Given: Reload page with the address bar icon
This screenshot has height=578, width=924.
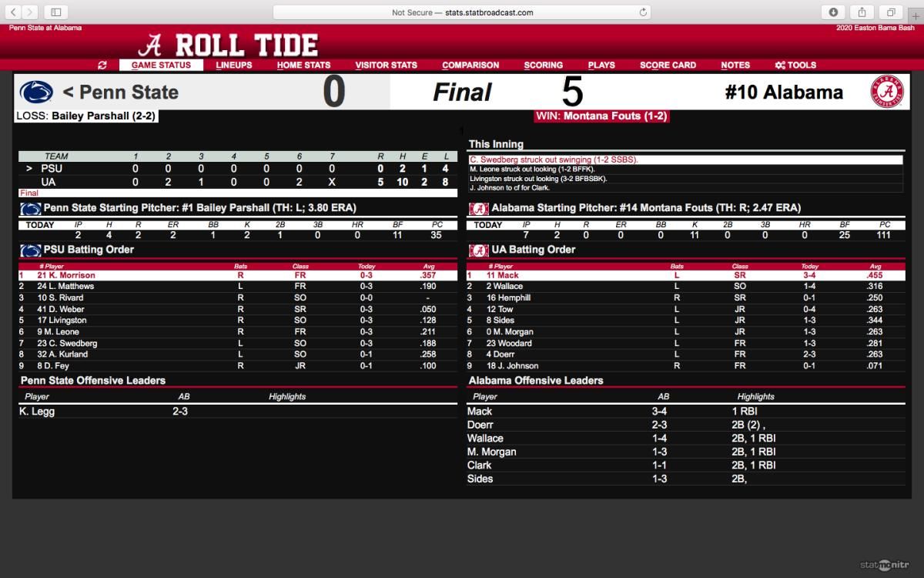Looking at the screenshot, I should [x=643, y=12].
